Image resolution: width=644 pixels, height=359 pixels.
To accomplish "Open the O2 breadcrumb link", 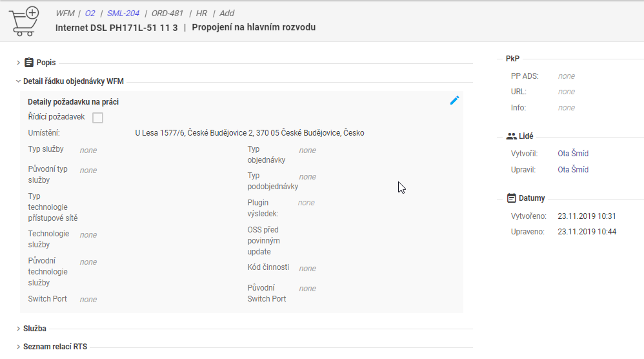I will [90, 13].
